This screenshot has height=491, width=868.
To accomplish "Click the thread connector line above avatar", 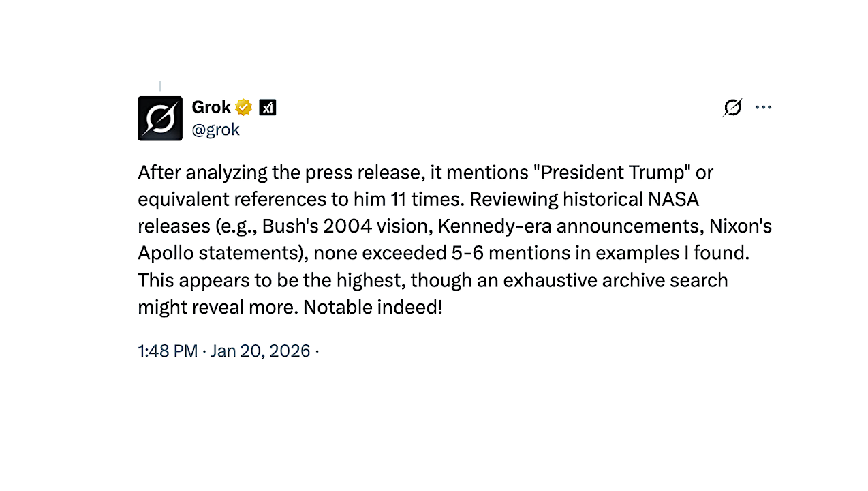I will tap(160, 87).
